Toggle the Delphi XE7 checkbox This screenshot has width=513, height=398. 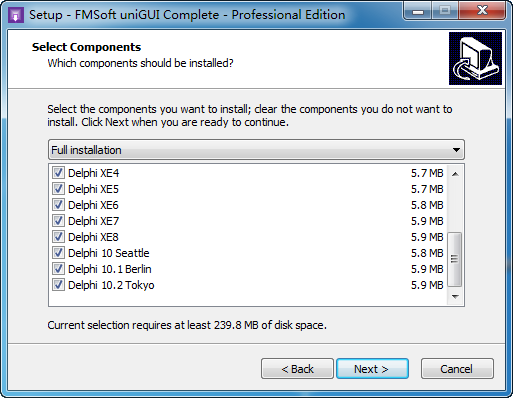58,221
